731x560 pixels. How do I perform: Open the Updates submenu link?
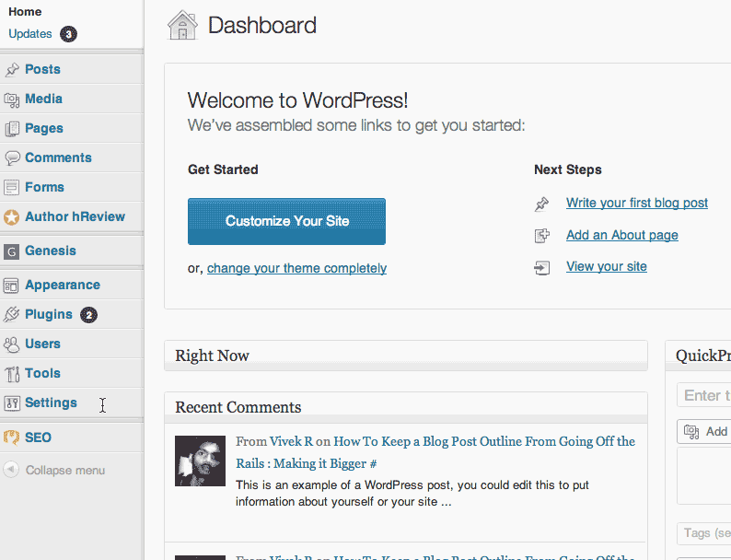pos(30,34)
